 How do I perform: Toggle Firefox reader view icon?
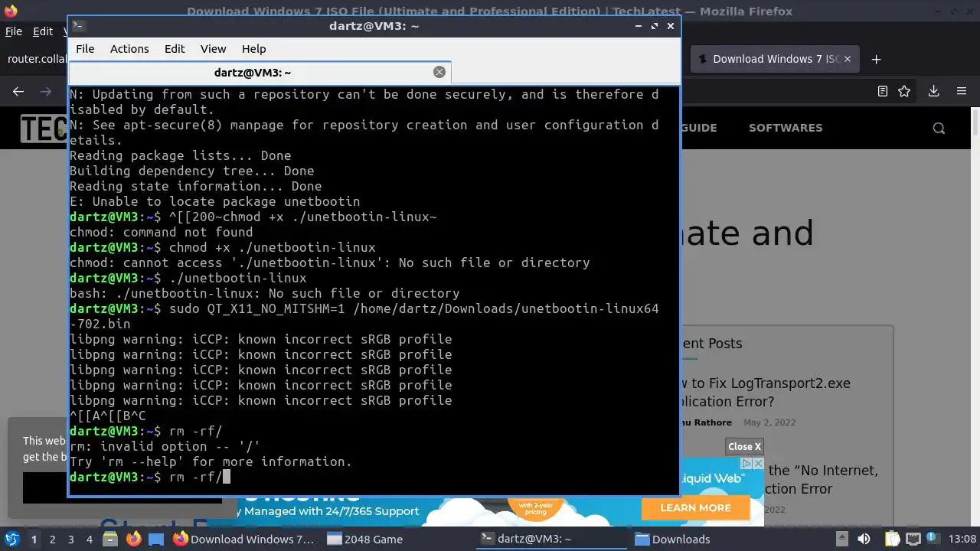(883, 91)
